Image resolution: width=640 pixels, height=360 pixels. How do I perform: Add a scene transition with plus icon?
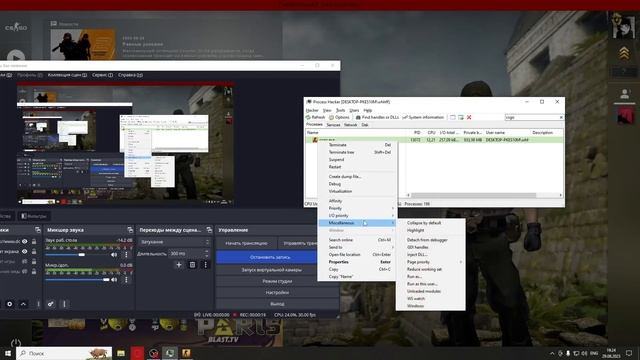(178, 265)
